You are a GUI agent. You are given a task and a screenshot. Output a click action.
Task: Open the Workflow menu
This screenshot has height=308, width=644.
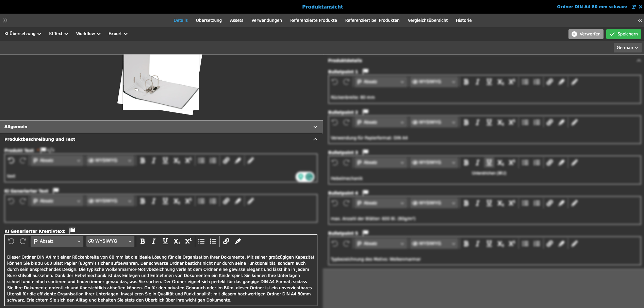click(x=88, y=34)
